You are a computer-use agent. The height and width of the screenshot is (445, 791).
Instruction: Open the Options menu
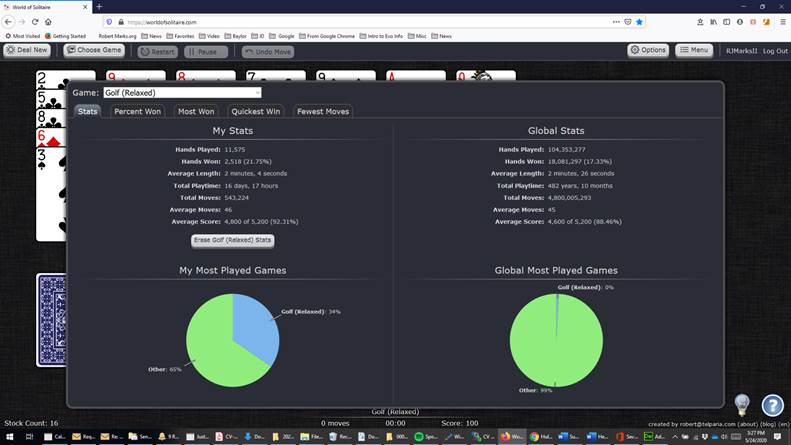click(x=648, y=50)
